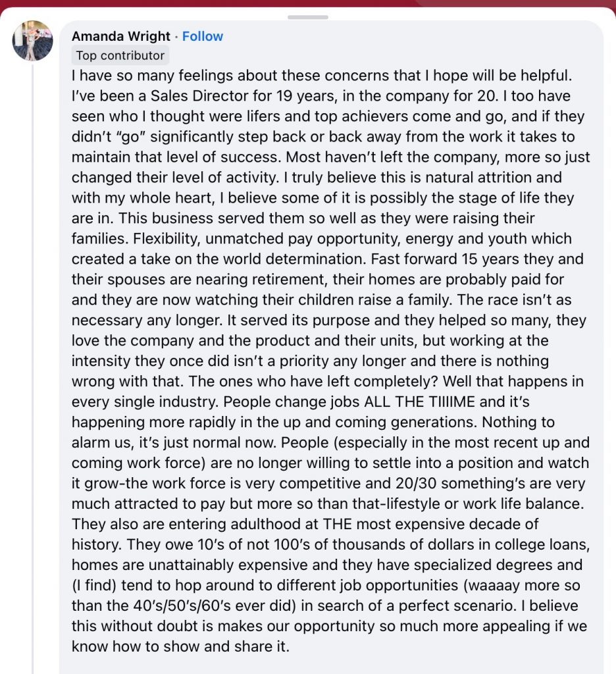Click the vertical reply thread line
This screenshot has height=674, width=616.
33,329
